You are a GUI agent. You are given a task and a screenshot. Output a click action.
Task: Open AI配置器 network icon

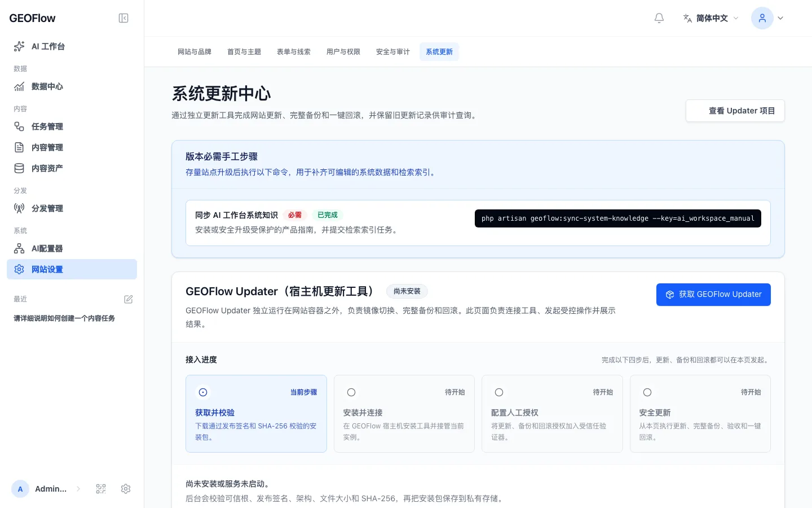(x=19, y=248)
